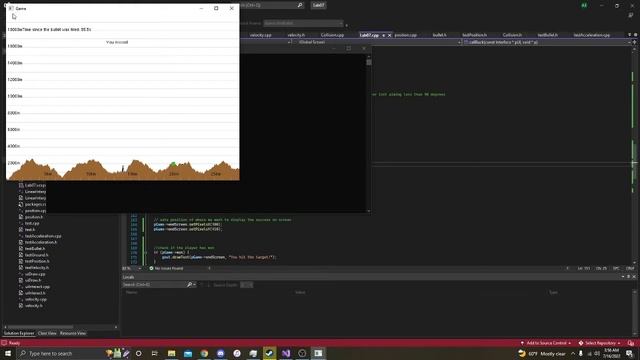
Task: Open the testAcceleration.cpp editor tab
Action: point(591,35)
